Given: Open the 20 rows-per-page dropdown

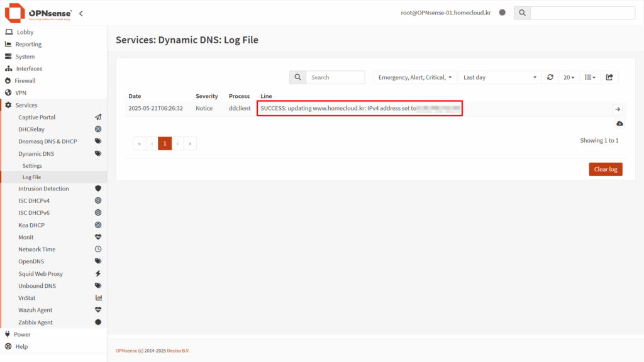Looking at the screenshot, I should click(569, 77).
